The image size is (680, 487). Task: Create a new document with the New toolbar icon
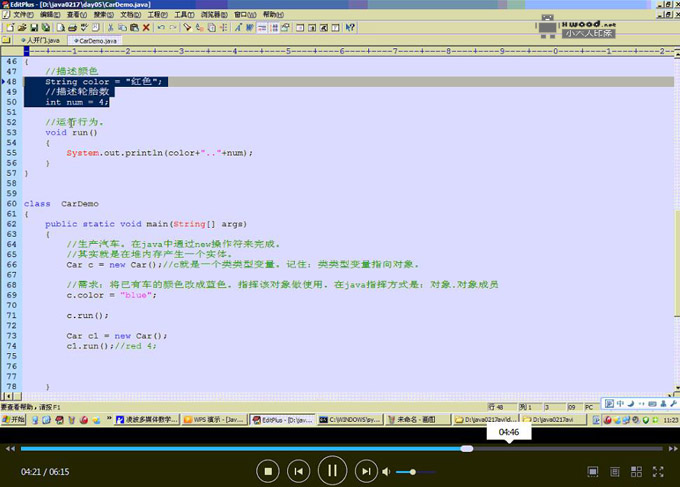[10, 28]
